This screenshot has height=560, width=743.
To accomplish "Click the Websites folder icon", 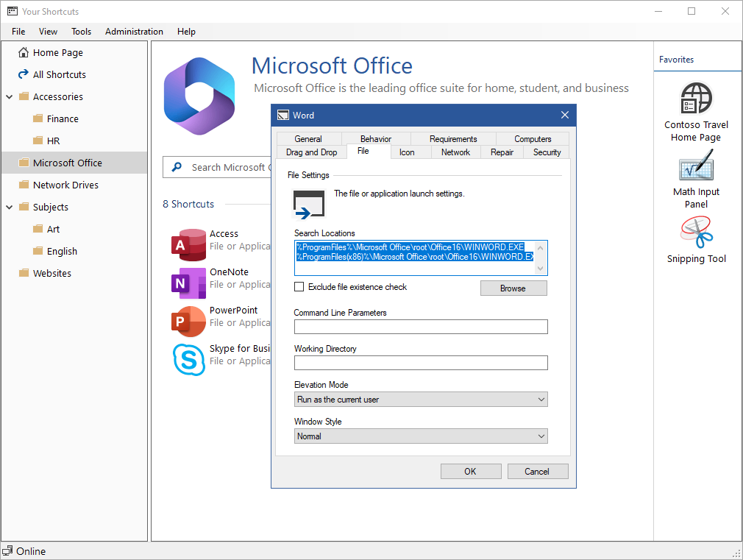I will tap(24, 273).
